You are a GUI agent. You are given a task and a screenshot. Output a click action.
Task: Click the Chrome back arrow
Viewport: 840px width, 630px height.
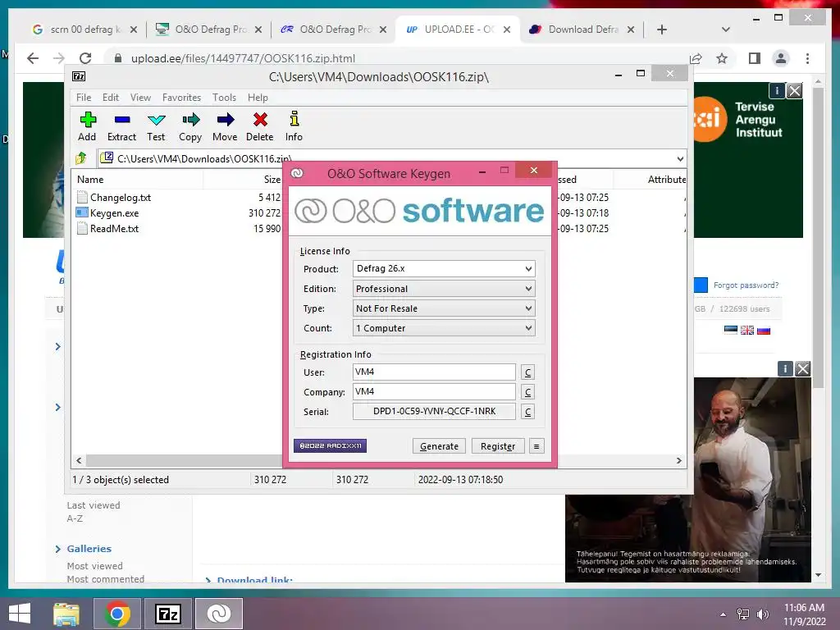point(33,58)
